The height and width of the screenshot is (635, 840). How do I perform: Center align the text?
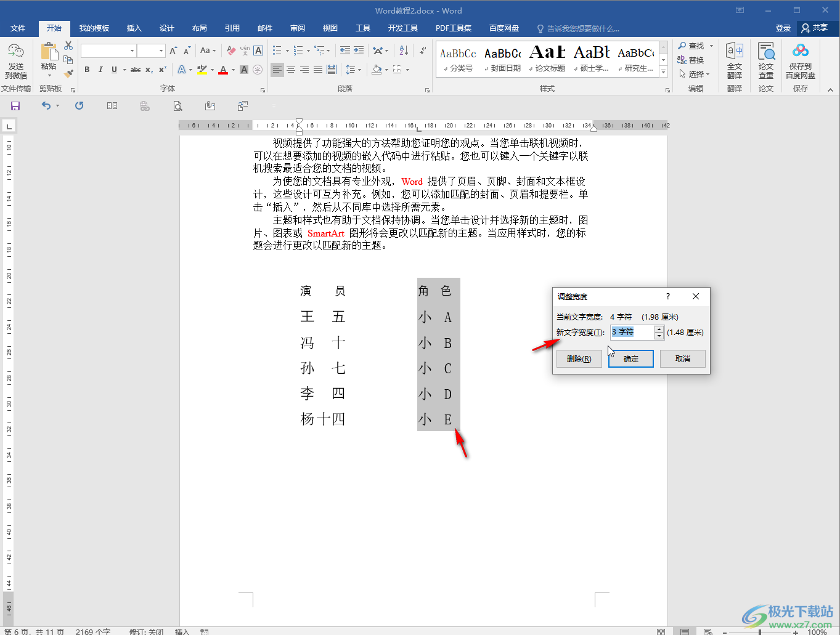pos(291,70)
